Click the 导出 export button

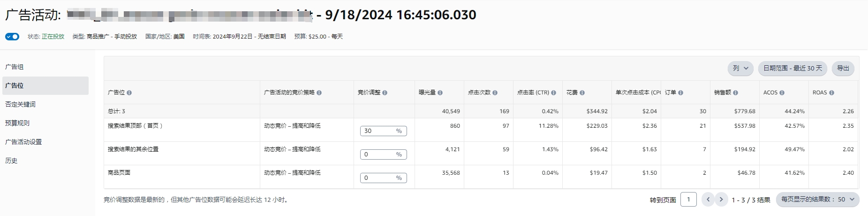pos(843,68)
